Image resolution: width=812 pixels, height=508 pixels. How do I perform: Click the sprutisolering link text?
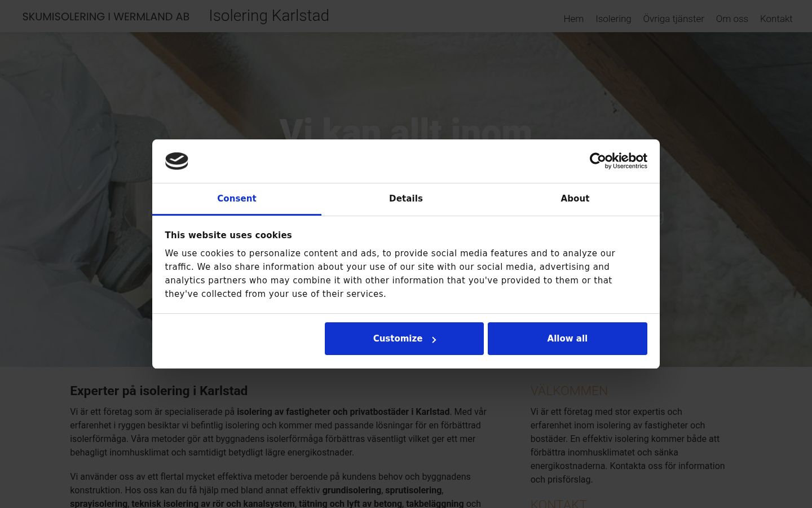(413, 490)
